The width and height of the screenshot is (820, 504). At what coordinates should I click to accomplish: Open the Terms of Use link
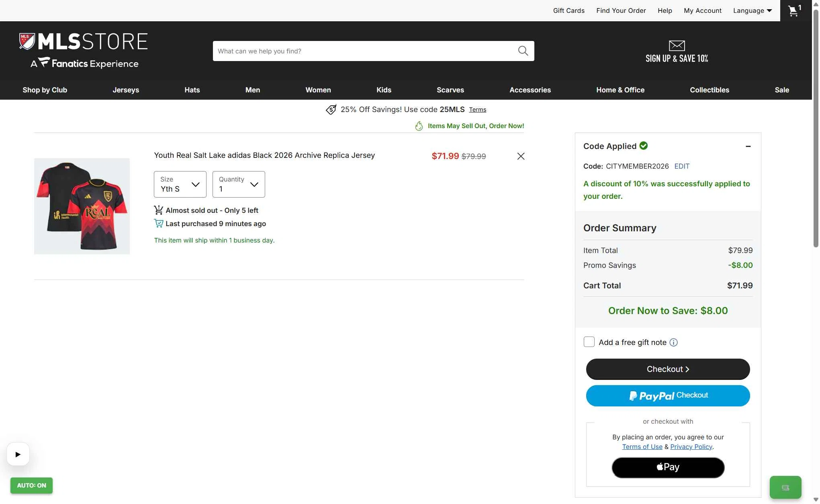coord(642,447)
